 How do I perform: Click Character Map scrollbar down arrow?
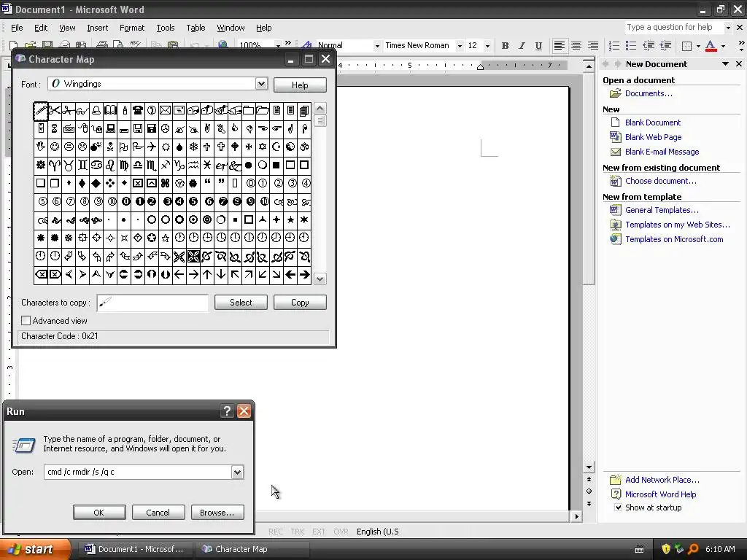(320, 279)
